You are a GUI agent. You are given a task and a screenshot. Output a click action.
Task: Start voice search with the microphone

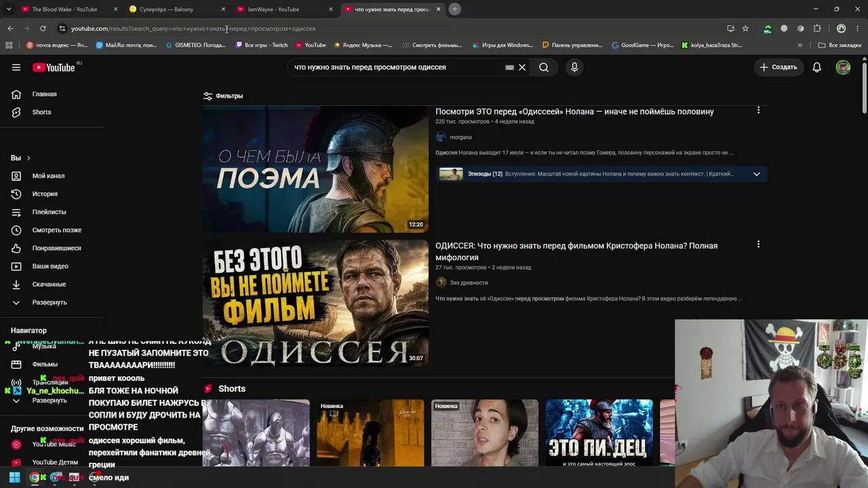[x=574, y=67]
